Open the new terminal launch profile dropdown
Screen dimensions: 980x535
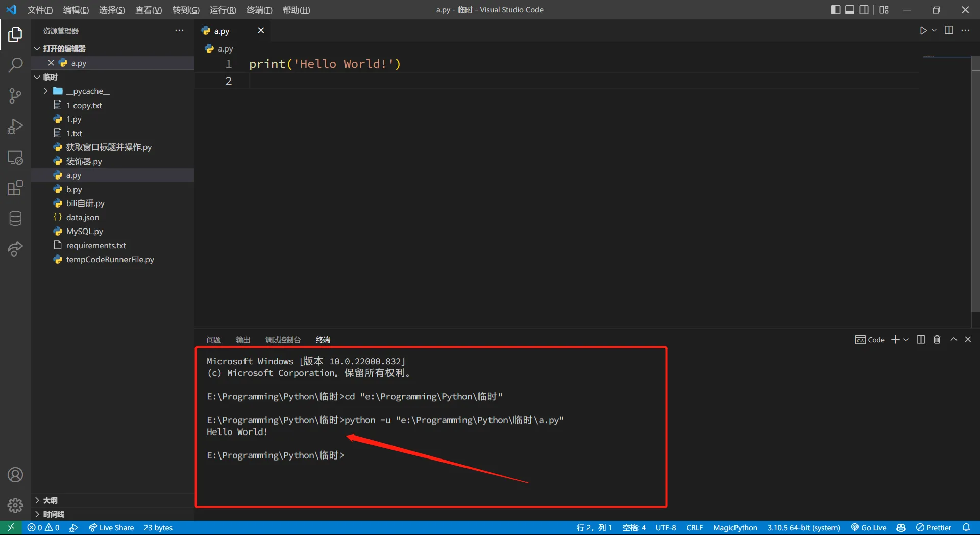[x=906, y=340]
